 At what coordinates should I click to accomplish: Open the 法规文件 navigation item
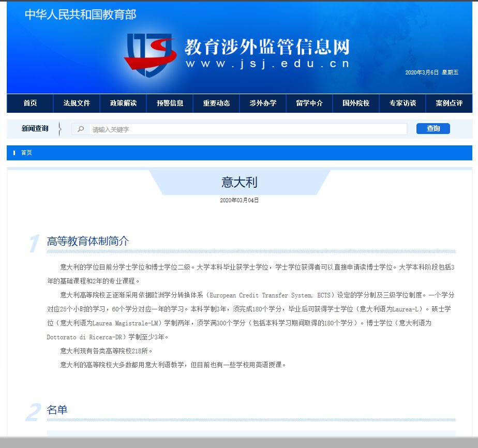click(77, 103)
